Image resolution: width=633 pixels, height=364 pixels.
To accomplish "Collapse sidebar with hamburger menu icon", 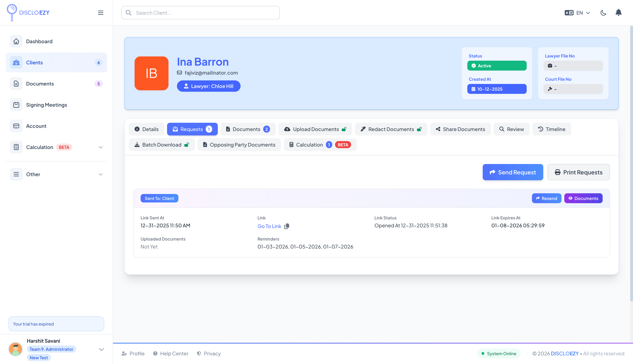I will pos(101,13).
